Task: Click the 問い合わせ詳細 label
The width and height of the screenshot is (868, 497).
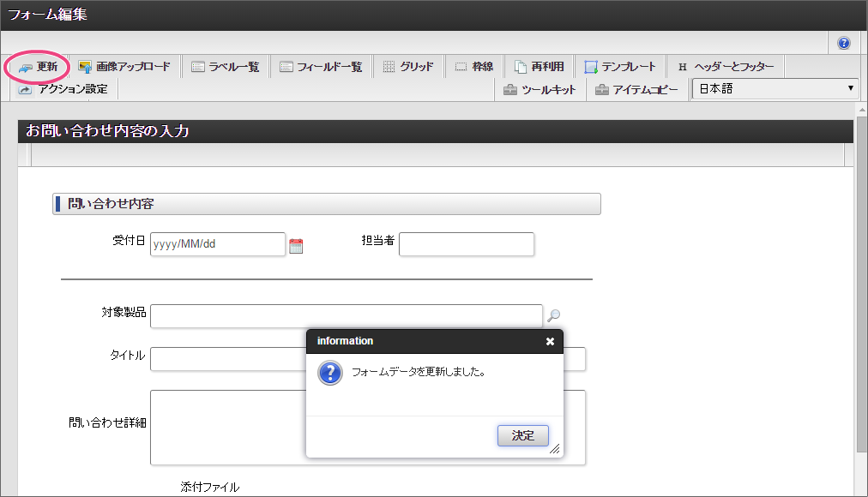Action: click(107, 423)
